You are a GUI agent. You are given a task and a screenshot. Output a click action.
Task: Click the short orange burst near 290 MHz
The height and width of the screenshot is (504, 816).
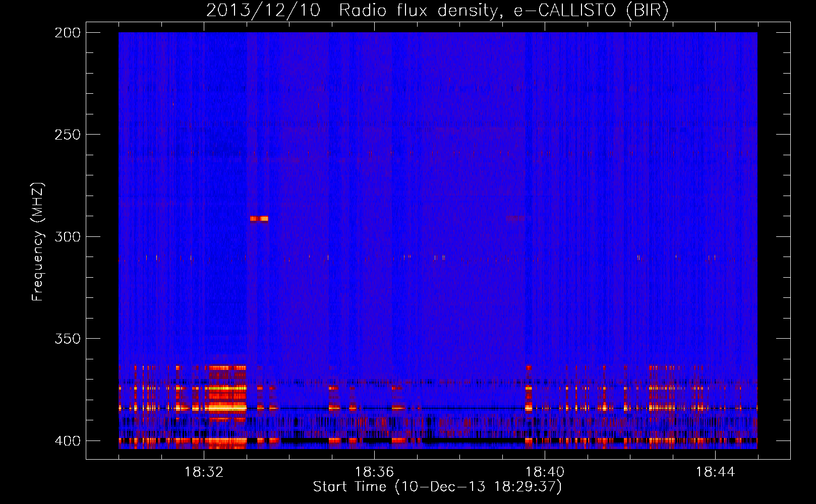pyautogui.click(x=259, y=219)
